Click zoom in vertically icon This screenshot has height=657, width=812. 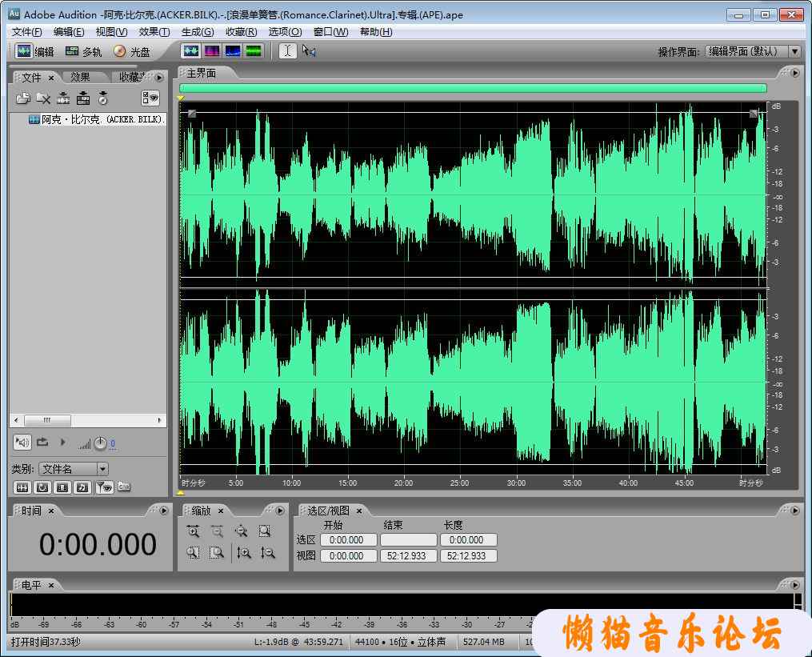244,553
